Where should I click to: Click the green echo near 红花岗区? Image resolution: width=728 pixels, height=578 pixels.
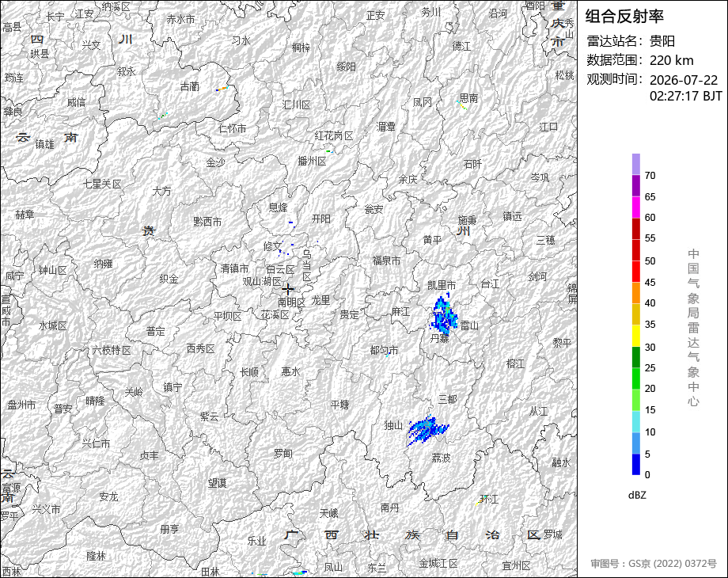tap(329, 151)
